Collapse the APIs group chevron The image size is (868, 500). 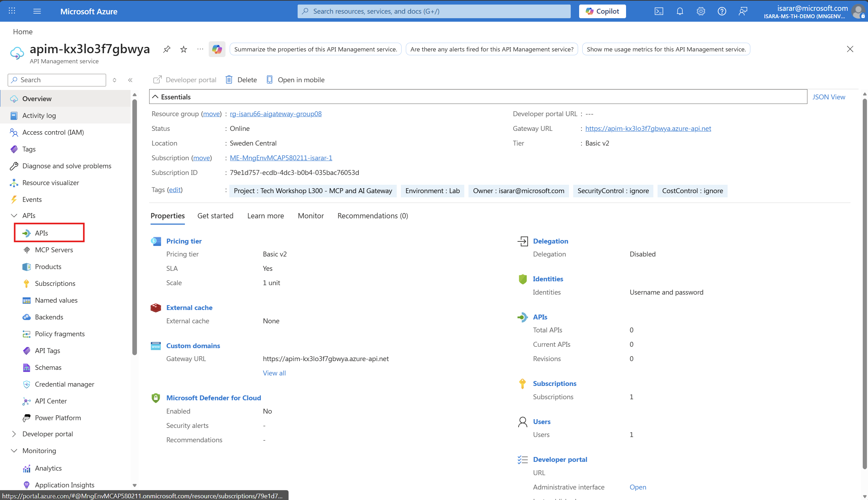[x=14, y=216]
